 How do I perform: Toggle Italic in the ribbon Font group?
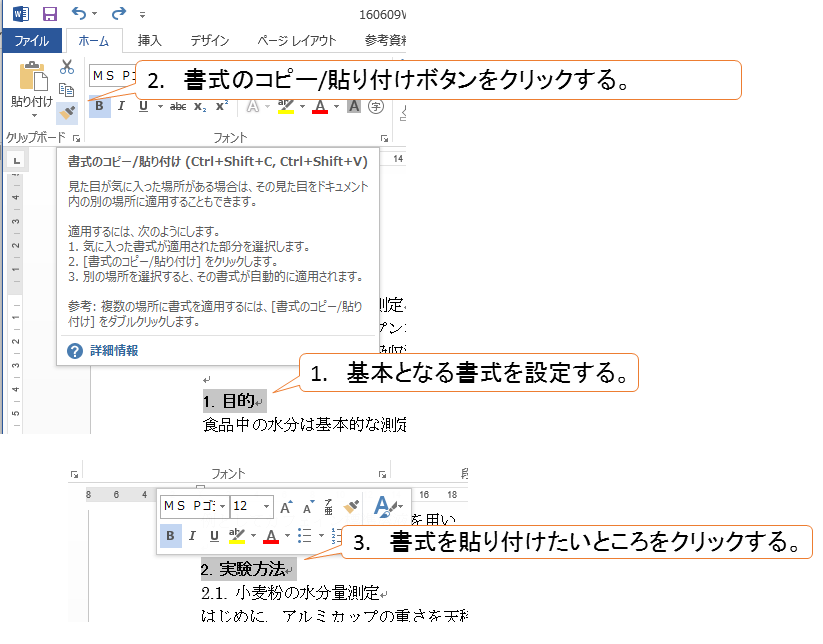[121, 106]
